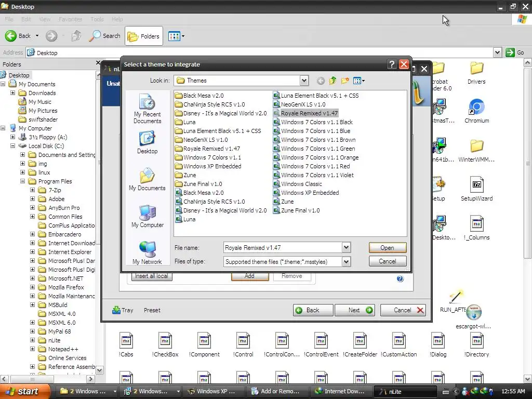Viewport: 532px width, 399px height.
Task: Select Desktop in the dialog places bar
Action: point(147,143)
